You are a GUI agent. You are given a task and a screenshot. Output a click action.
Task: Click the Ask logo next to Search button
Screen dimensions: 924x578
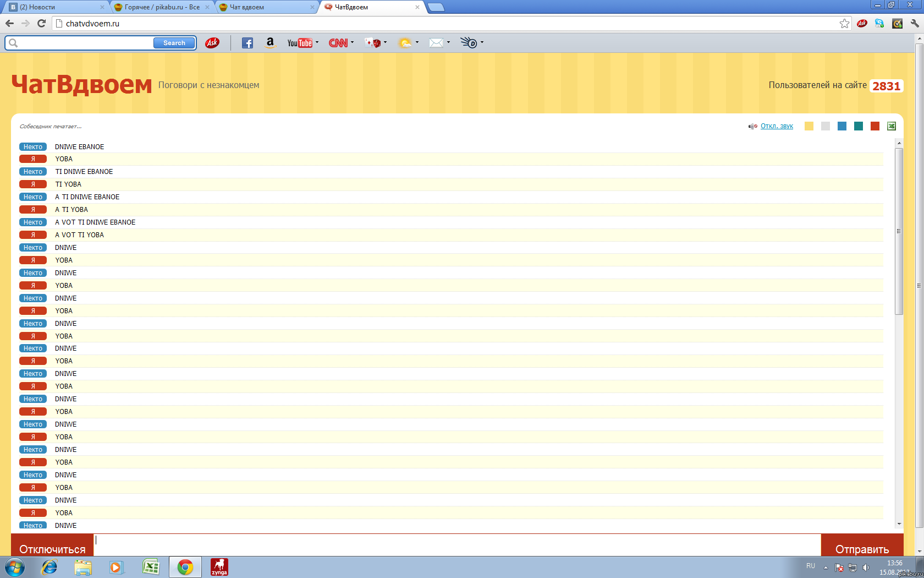point(212,43)
